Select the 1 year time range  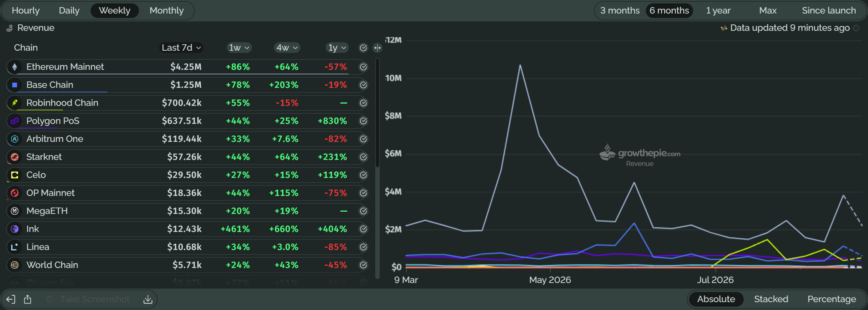[x=718, y=11]
